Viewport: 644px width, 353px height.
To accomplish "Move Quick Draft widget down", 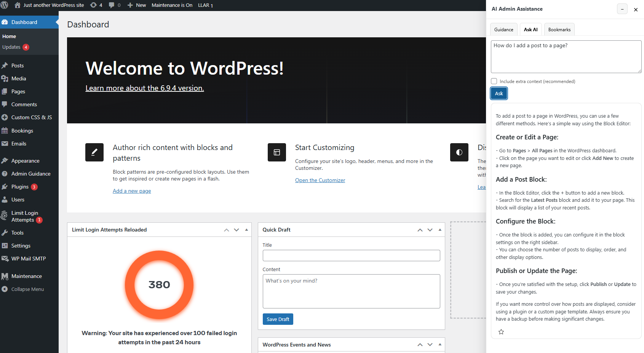I will coord(430,230).
